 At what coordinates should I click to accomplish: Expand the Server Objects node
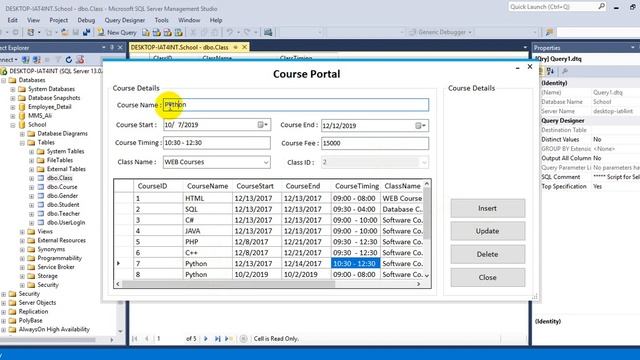point(4,303)
